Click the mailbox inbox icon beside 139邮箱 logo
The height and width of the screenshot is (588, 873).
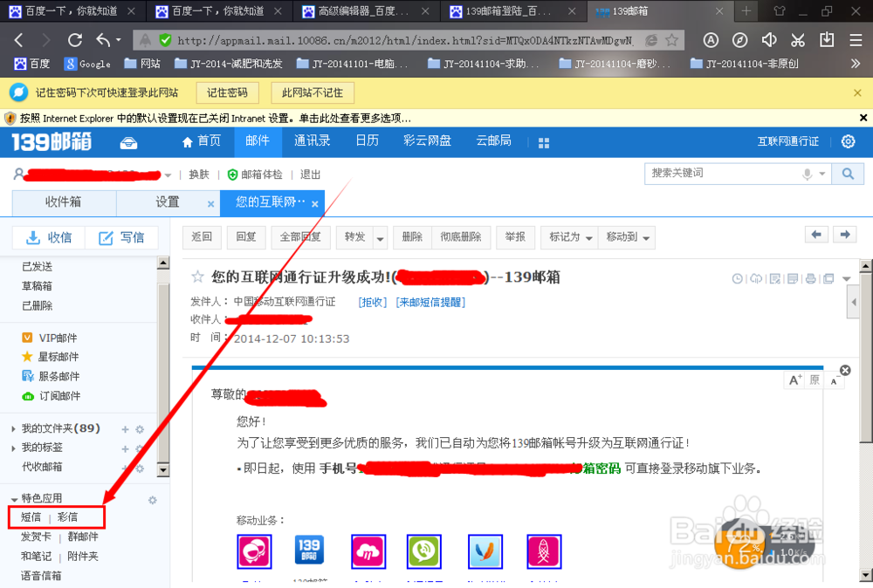[x=128, y=143]
